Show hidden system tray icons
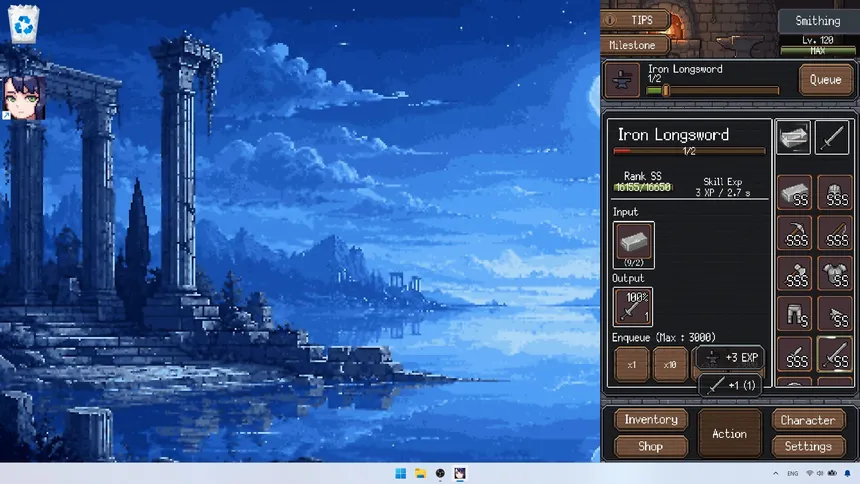 pos(776,474)
